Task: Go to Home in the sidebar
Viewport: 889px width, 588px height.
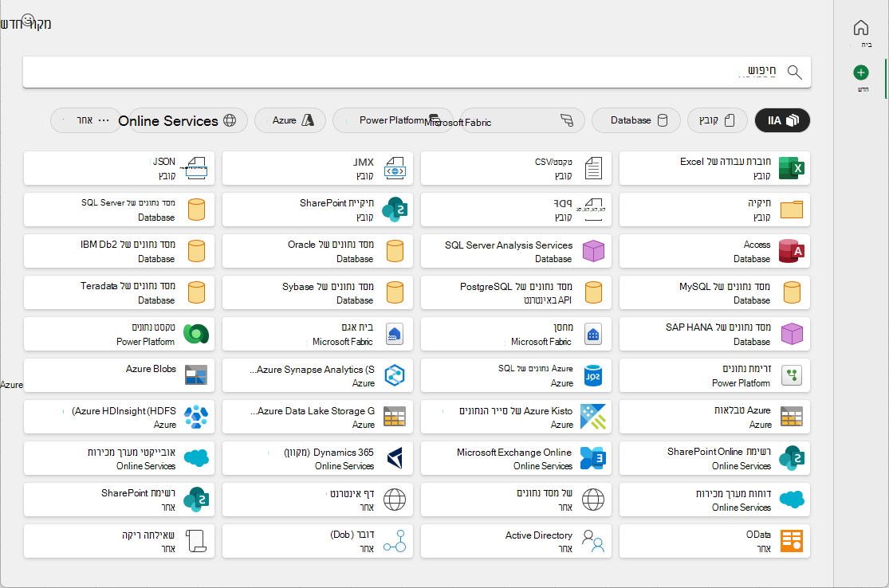Action: pos(860,33)
